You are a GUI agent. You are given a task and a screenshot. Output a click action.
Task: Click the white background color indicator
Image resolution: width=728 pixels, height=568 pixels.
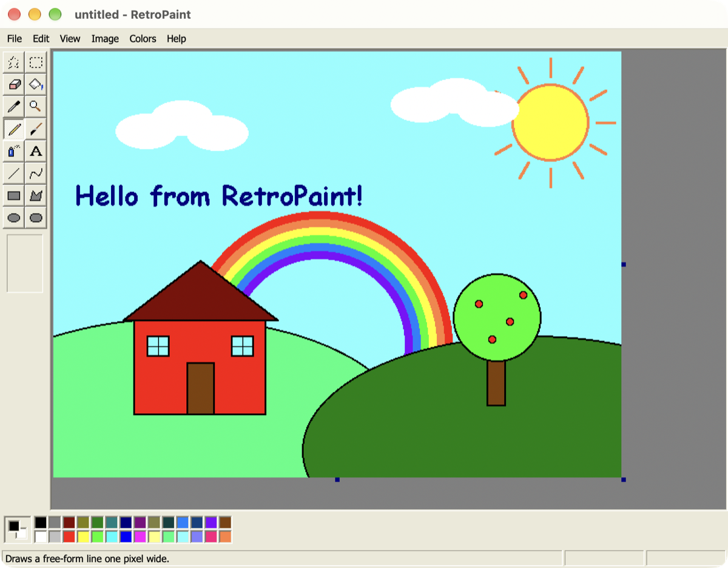point(22,534)
